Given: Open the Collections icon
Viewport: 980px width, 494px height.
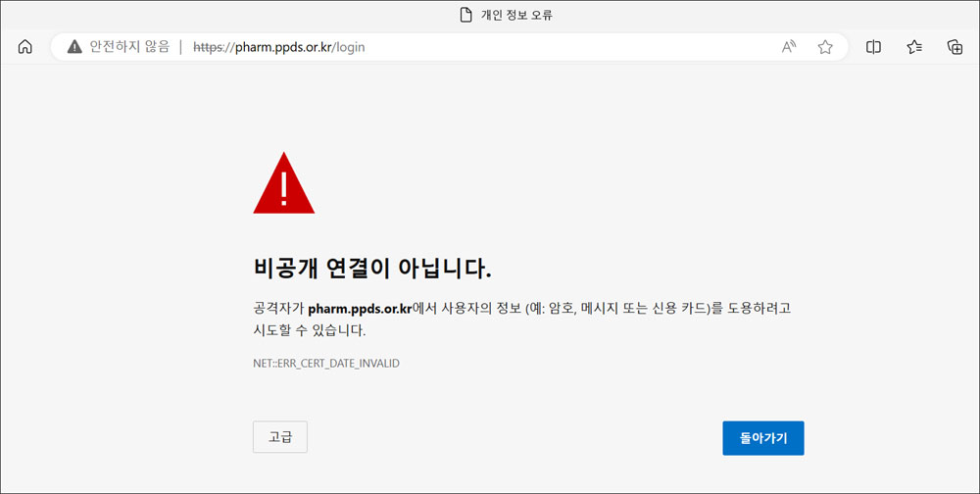Looking at the screenshot, I should [x=955, y=47].
